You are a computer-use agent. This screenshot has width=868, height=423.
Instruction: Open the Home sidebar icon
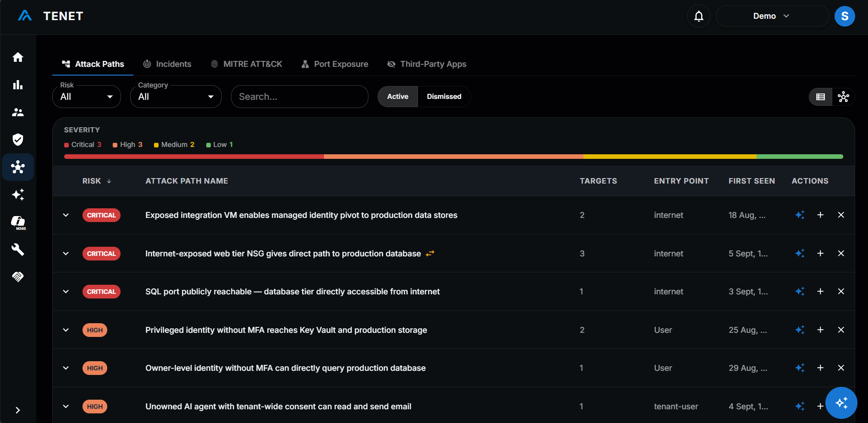[x=18, y=57]
